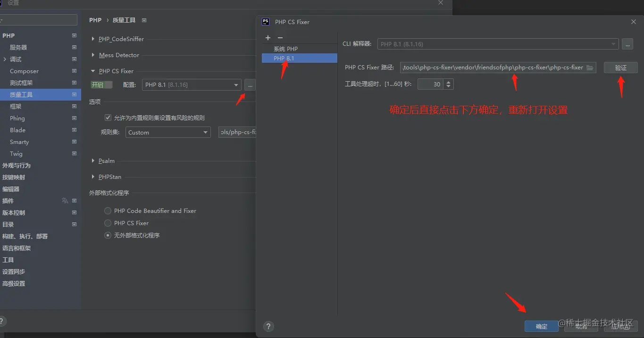Select the PHP CS Fixer external formatter radio
Screen dimensions: 644x338
click(x=108, y=223)
